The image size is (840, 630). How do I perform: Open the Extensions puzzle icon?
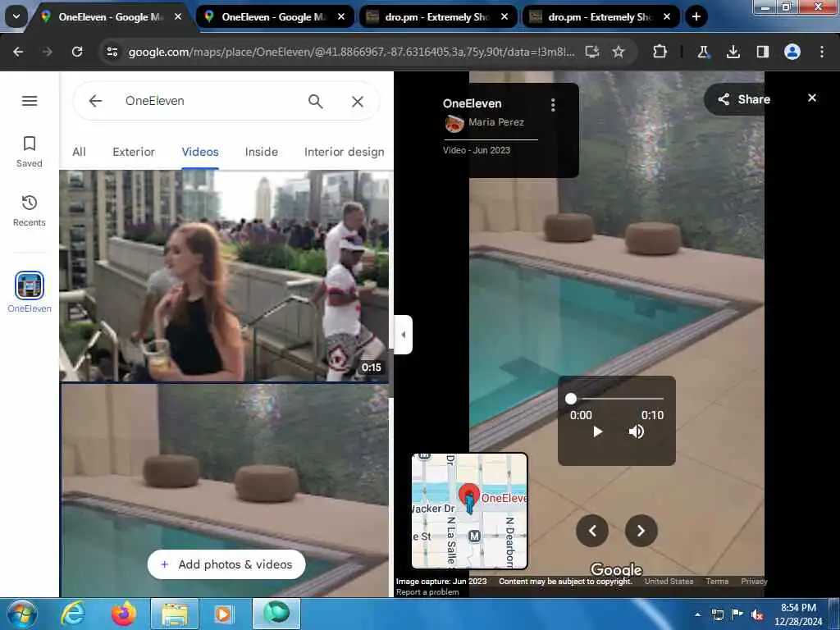(x=660, y=52)
